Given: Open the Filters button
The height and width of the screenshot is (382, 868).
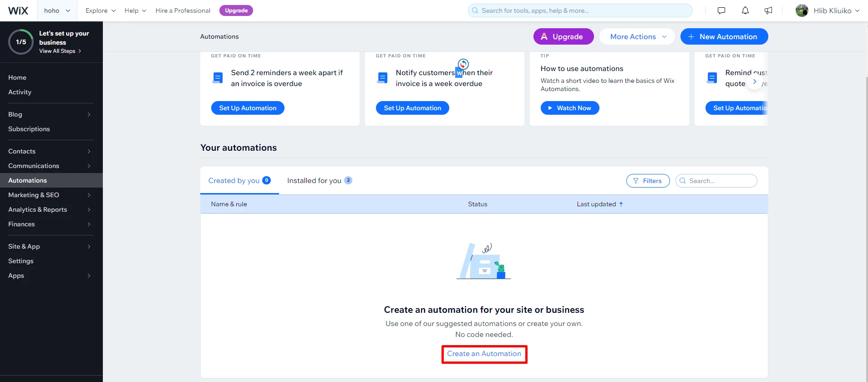Looking at the screenshot, I should pyautogui.click(x=648, y=181).
